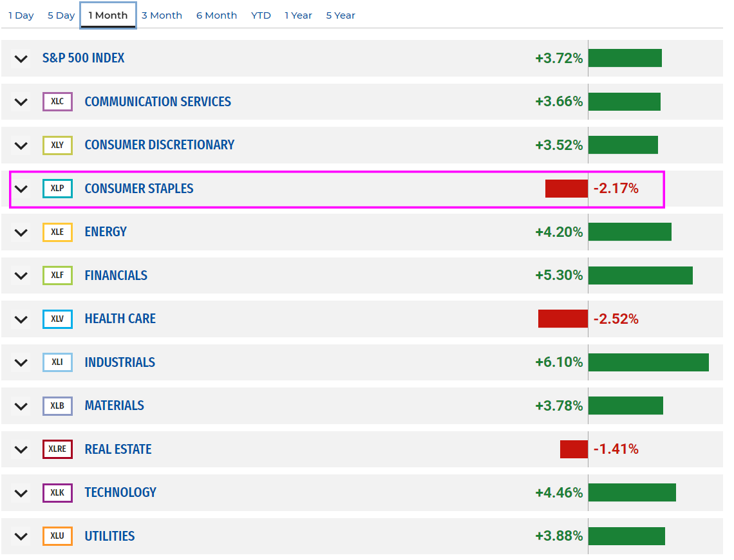This screenshot has height=560, width=734.
Task: Click the XLV ticker badge
Action: [x=57, y=319]
